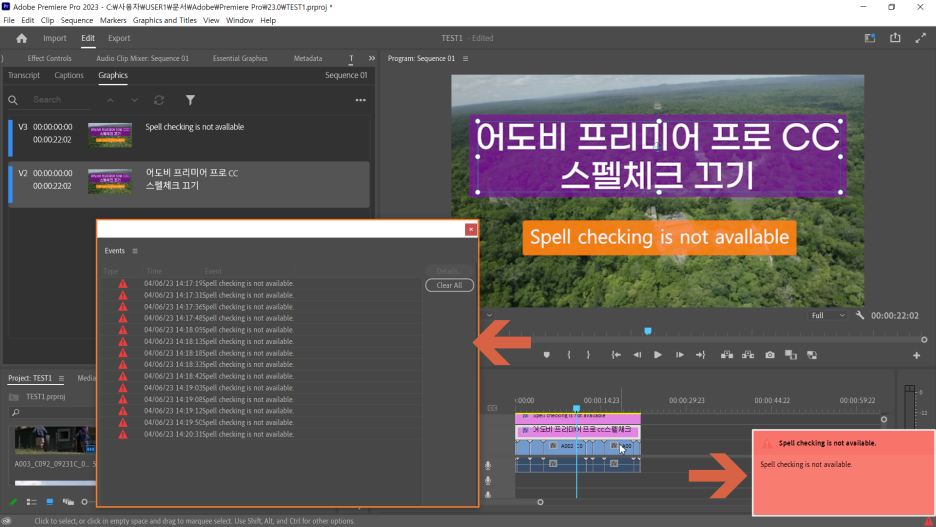Click the Extract button
Image resolution: width=936 pixels, height=527 pixels.
pyautogui.click(x=747, y=355)
